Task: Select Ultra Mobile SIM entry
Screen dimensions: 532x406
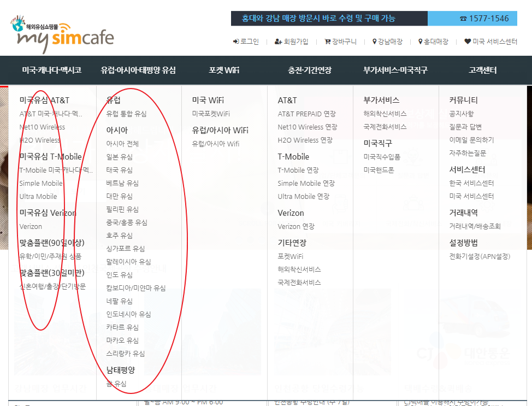Action: pos(38,197)
